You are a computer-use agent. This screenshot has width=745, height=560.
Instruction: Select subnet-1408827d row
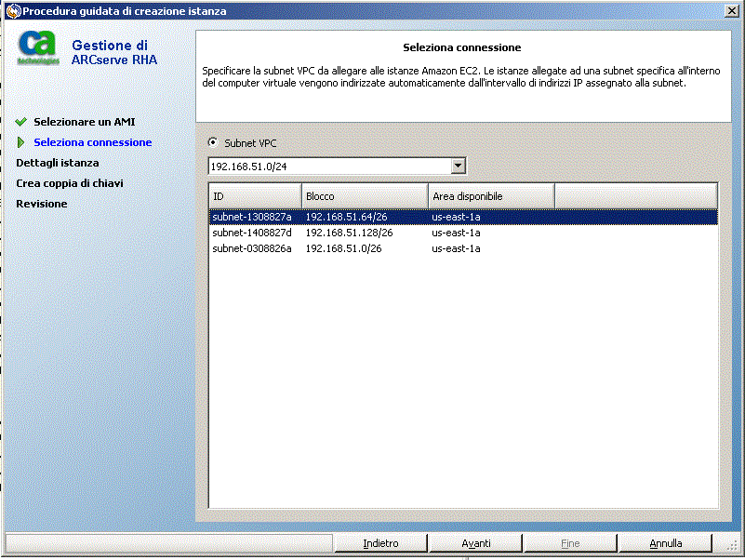tap(251, 233)
